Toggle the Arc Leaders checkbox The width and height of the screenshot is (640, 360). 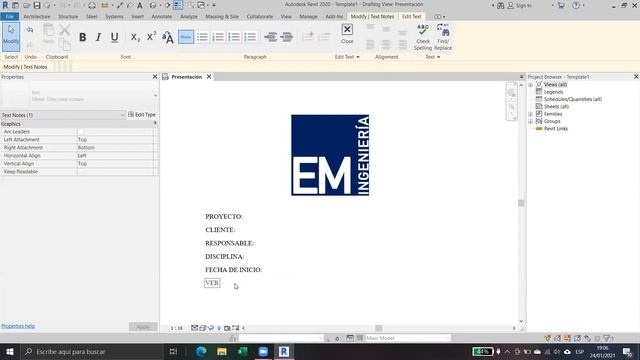[x=80, y=132]
